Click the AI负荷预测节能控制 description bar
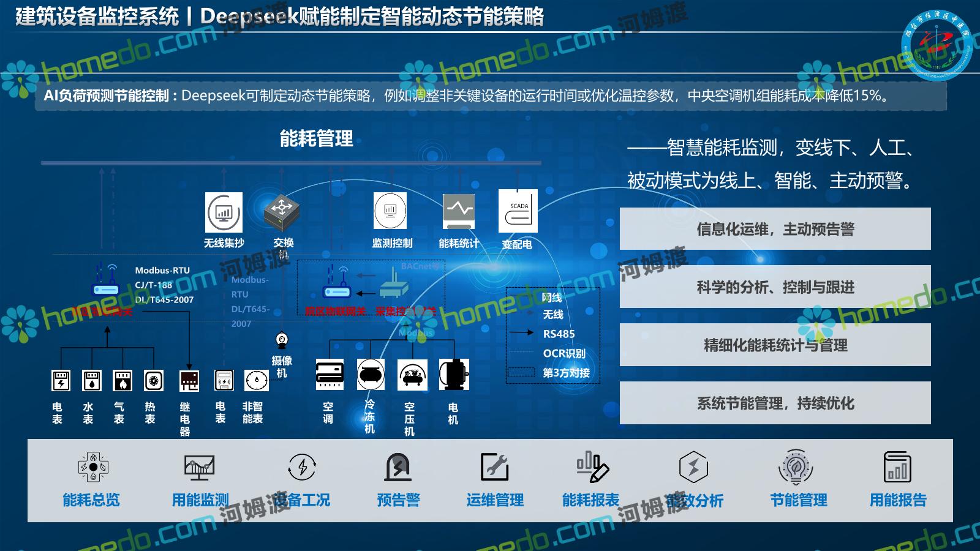Viewport: 980px width, 551px height. coord(491,96)
